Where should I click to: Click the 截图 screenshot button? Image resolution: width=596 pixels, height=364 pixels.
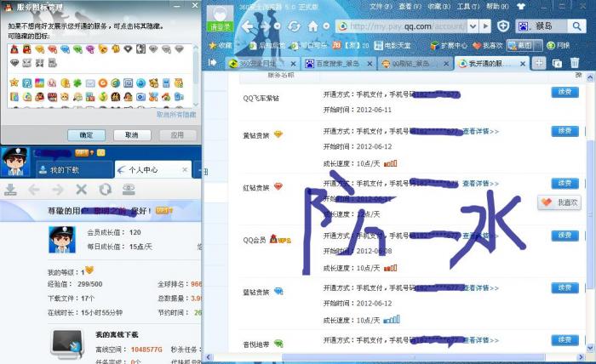click(x=521, y=46)
